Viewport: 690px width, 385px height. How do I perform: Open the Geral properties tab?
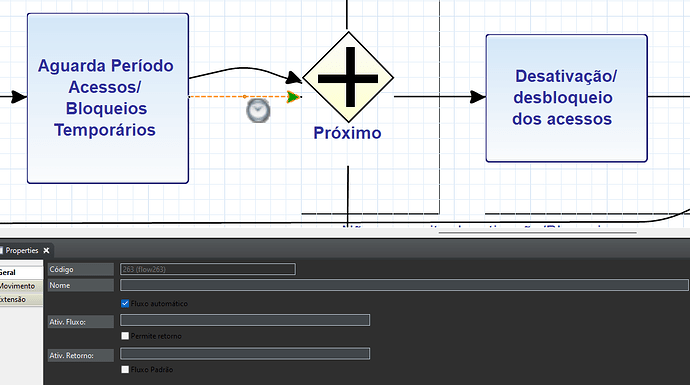tap(21, 272)
